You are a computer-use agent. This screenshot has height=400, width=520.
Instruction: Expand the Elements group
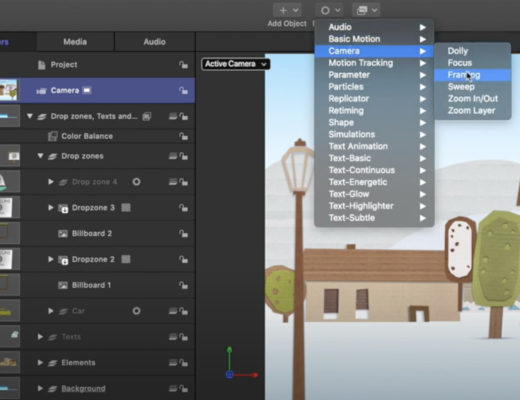click(x=40, y=362)
